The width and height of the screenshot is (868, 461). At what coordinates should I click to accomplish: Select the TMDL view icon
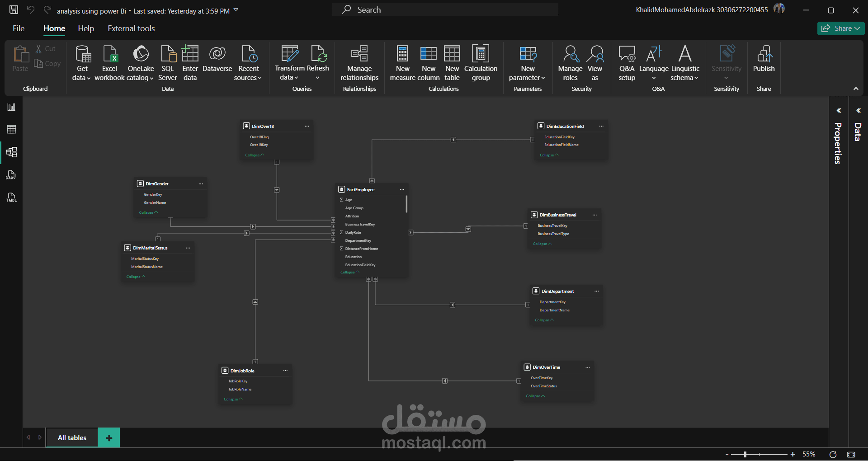11,197
